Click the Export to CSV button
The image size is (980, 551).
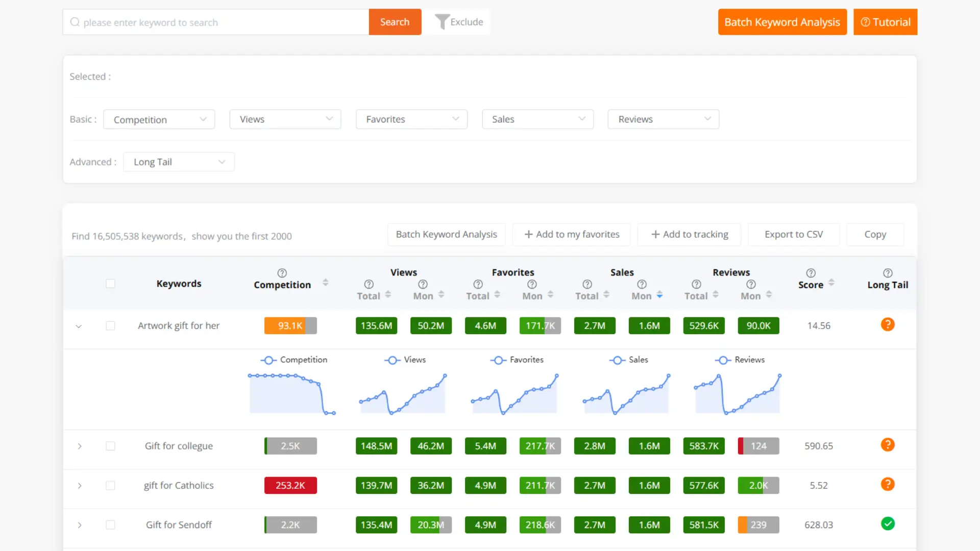pyautogui.click(x=793, y=234)
